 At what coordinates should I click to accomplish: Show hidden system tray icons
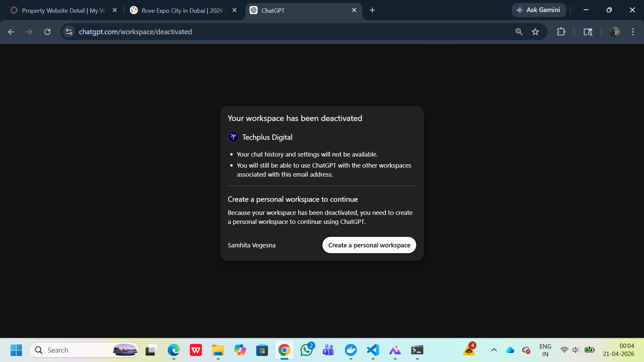coord(494,350)
